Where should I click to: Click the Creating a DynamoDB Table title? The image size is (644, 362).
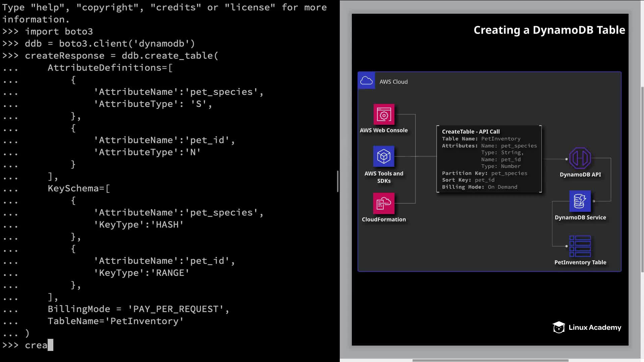[x=549, y=30]
